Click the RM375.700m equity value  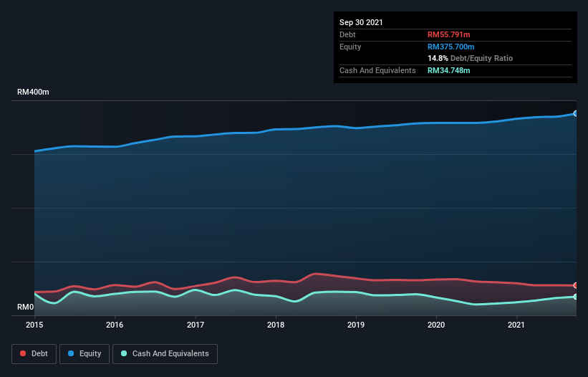click(x=451, y=47)
